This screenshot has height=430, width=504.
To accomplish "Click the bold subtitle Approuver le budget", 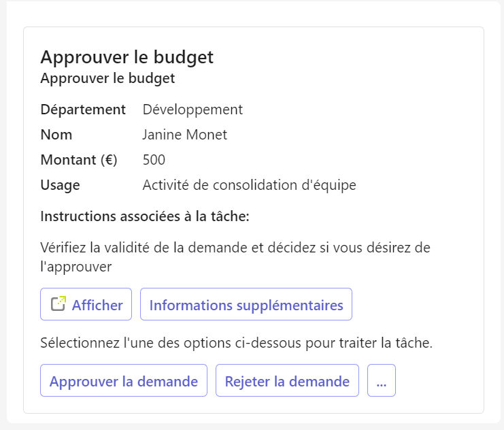I will tap(107, 78).
